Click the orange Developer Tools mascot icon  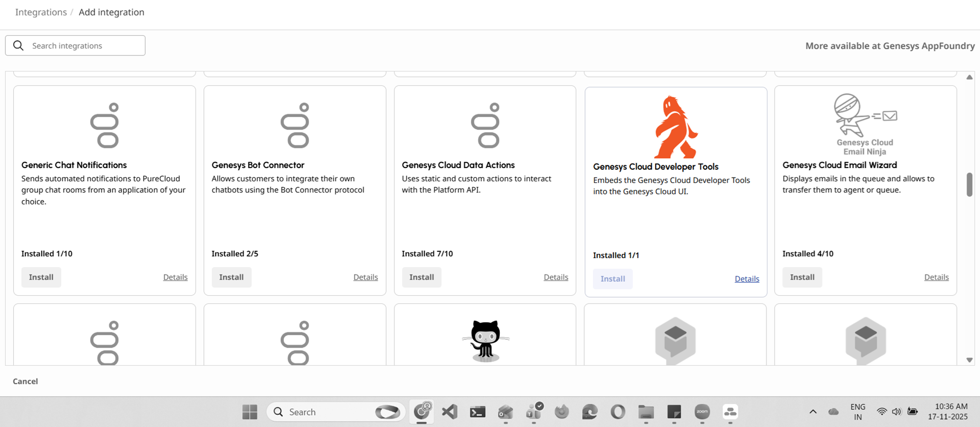[x=676, y=127]
